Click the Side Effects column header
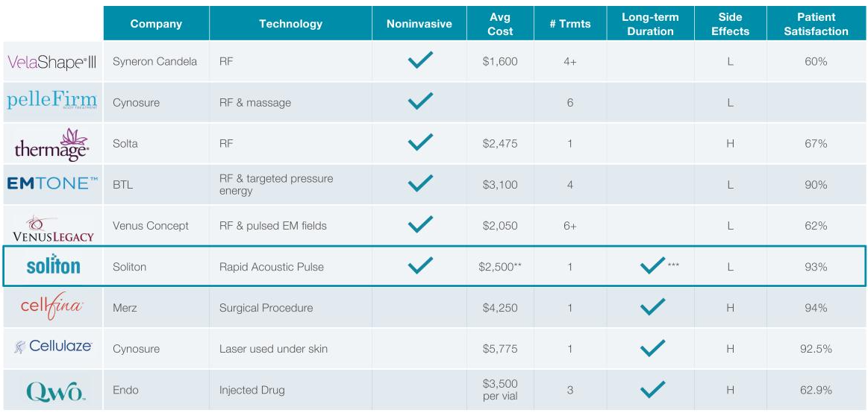868x413 pixels. pyautogui.click(x=730, y=24)
